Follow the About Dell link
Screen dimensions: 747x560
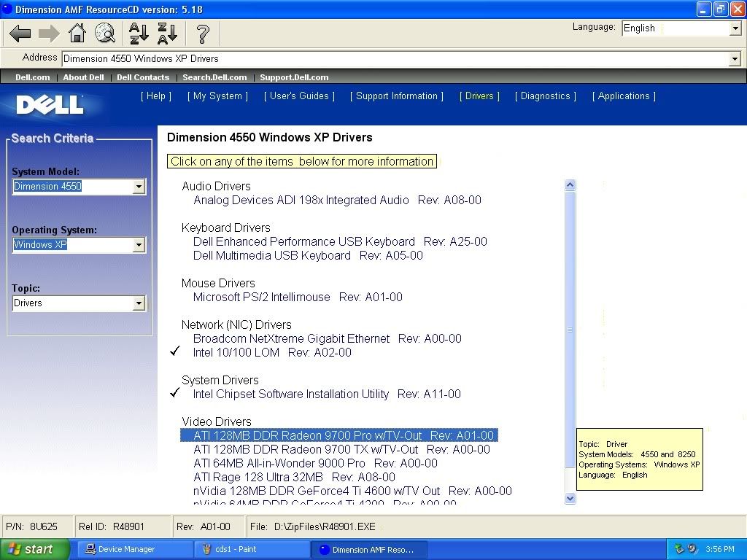83,77
